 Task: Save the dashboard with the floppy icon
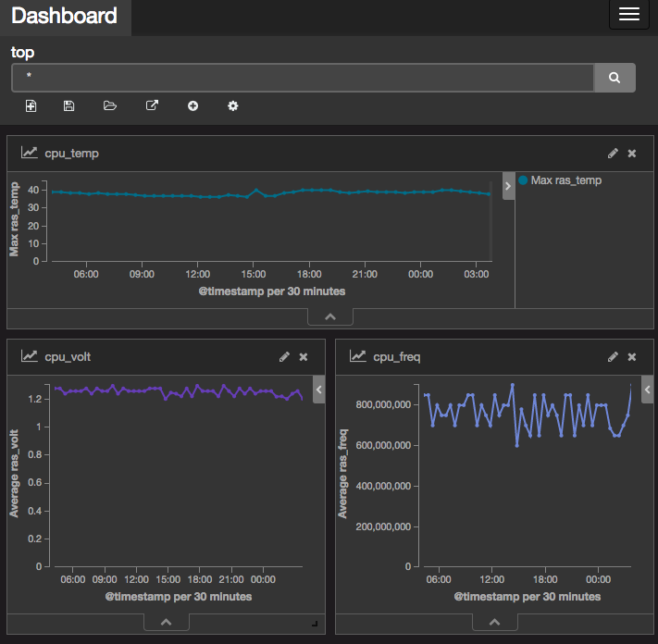(69, 106)
